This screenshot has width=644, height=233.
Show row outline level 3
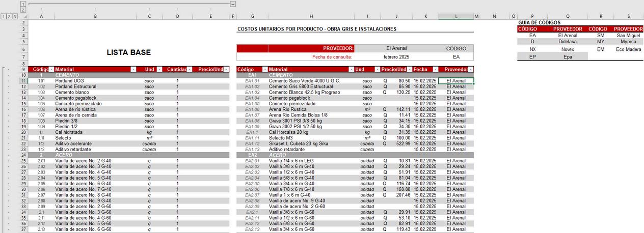pyautogui.click(x=15, y=16)
